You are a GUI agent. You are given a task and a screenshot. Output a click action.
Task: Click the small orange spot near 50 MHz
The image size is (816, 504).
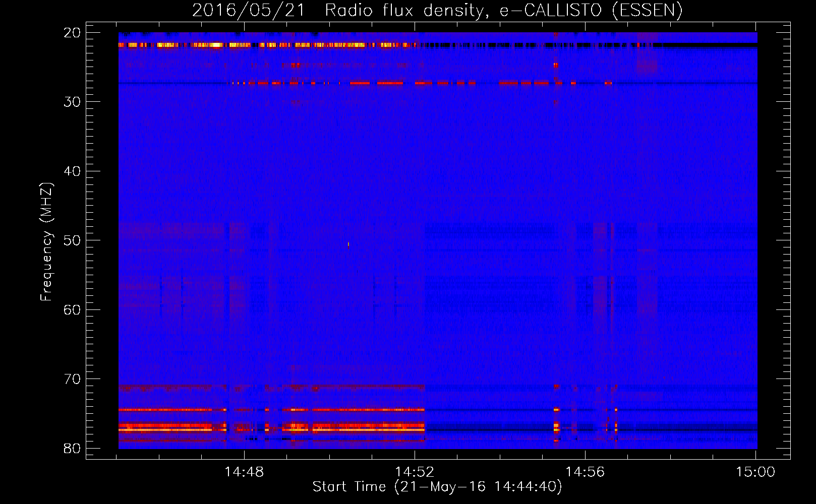[348, 244]
